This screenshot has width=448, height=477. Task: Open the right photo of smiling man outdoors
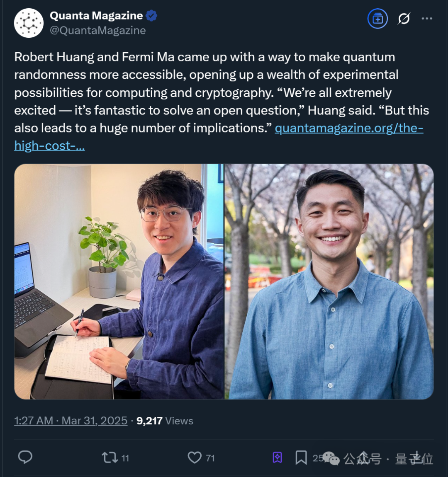point(329,281)
